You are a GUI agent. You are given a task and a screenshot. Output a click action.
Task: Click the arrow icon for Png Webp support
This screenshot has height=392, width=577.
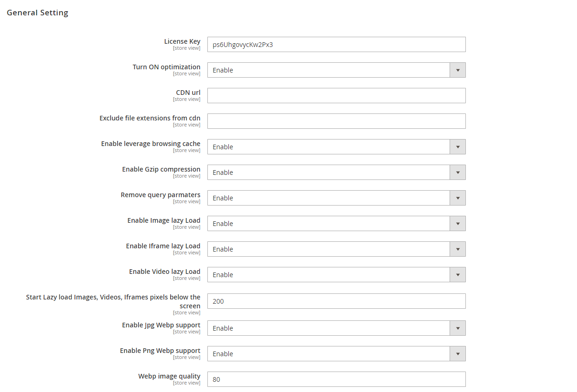click(458, 354)
